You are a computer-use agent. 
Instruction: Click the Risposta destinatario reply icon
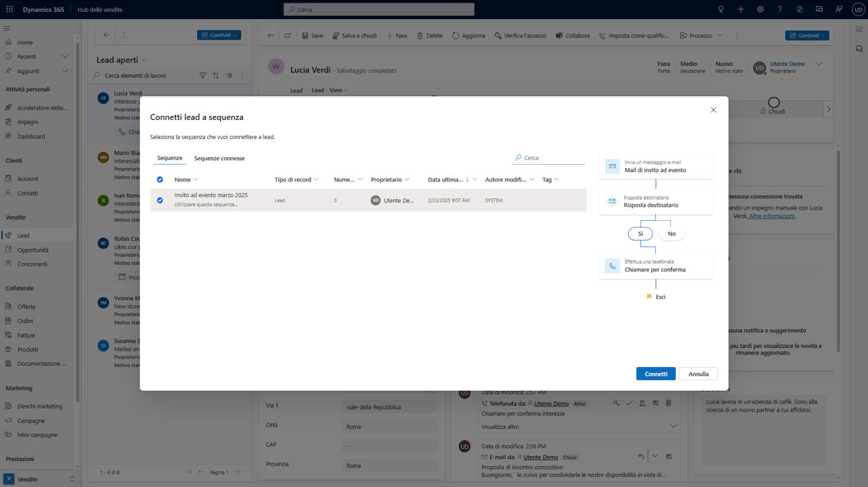click(x=612, y=202)
